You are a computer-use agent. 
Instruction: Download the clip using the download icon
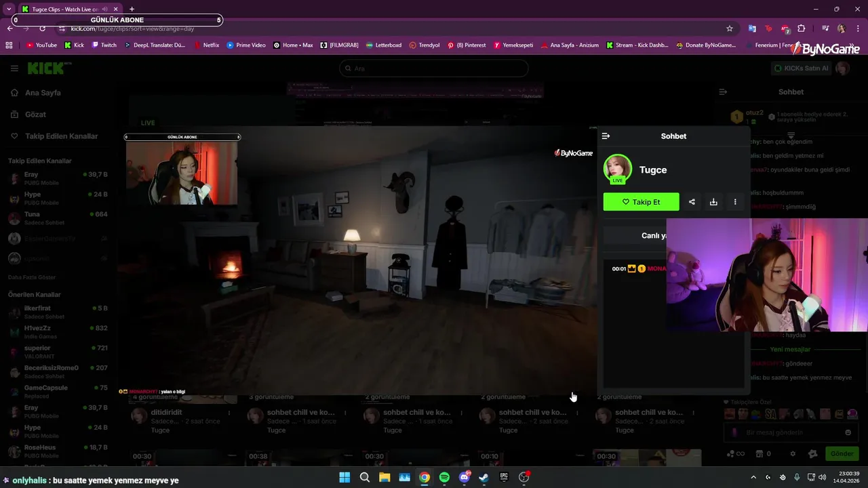pyautogui.click(x=713, y=202)
